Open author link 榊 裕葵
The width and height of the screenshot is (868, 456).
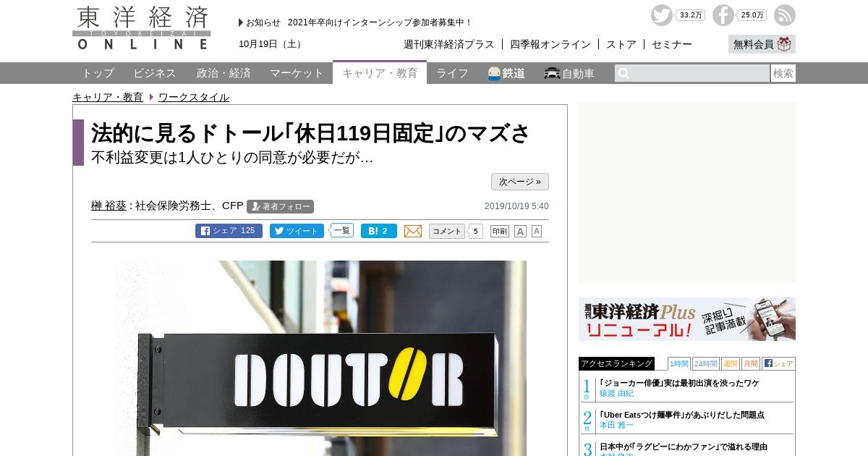(x=109, y=206)
